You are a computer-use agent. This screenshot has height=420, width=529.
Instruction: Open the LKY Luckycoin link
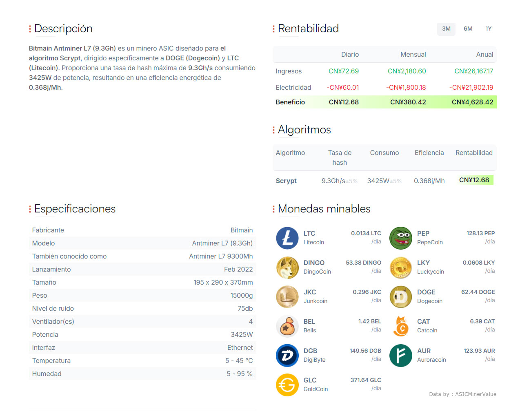click(431, 267)
